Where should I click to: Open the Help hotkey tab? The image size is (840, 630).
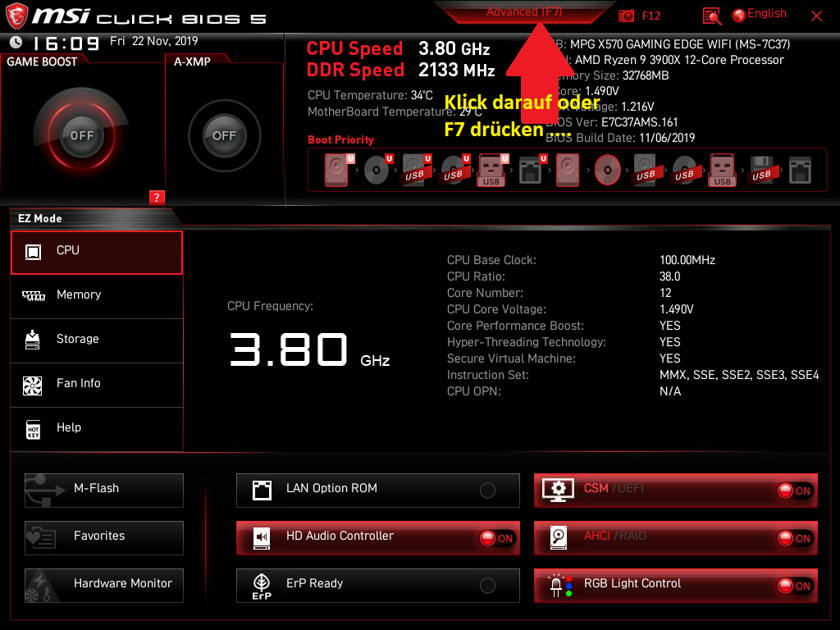(97, 429)
